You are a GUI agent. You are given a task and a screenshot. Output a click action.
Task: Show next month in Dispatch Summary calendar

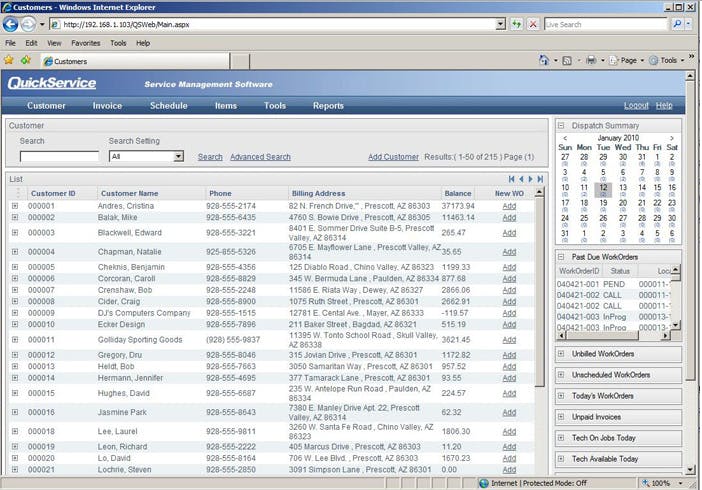pos(671,138)
